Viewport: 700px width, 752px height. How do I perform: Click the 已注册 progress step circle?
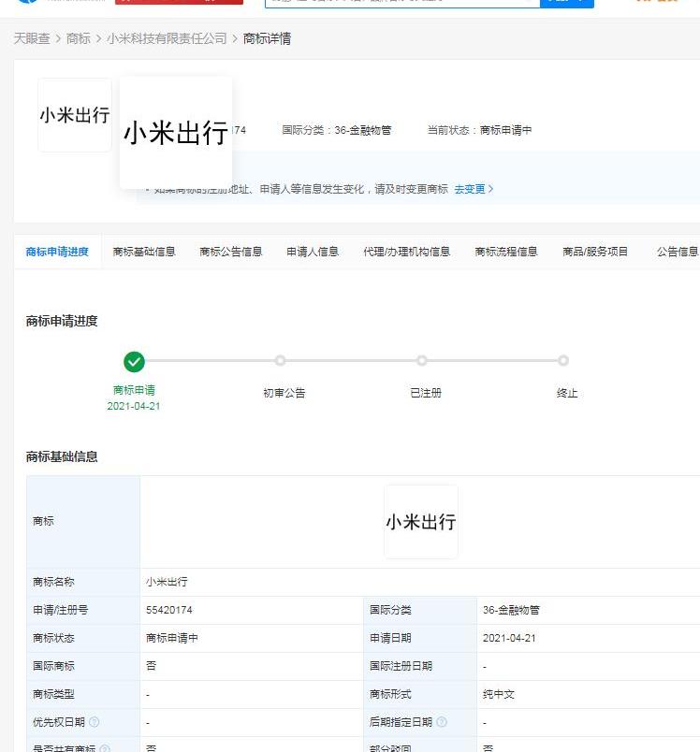(422, 361)
